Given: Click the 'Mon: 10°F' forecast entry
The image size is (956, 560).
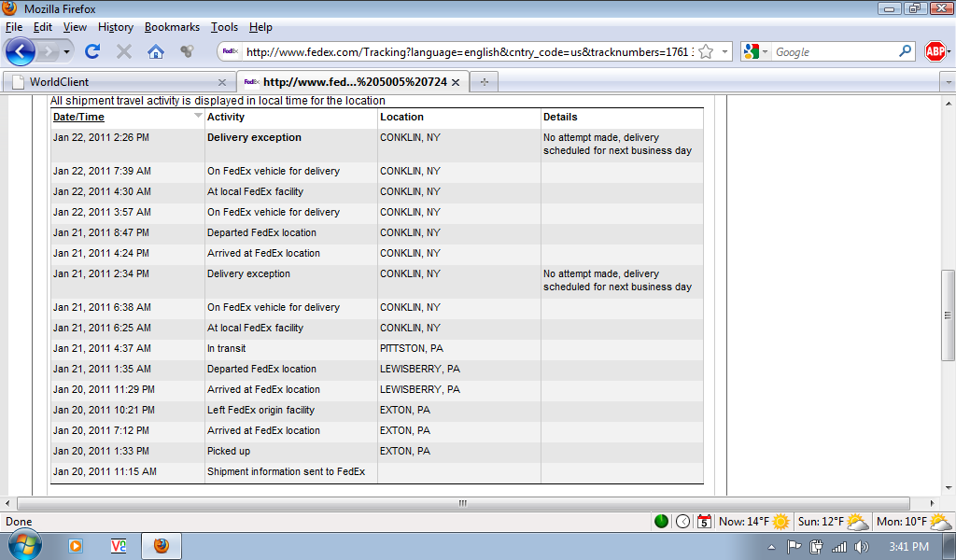Looking at the screenshot, I should tap(913, 522).
